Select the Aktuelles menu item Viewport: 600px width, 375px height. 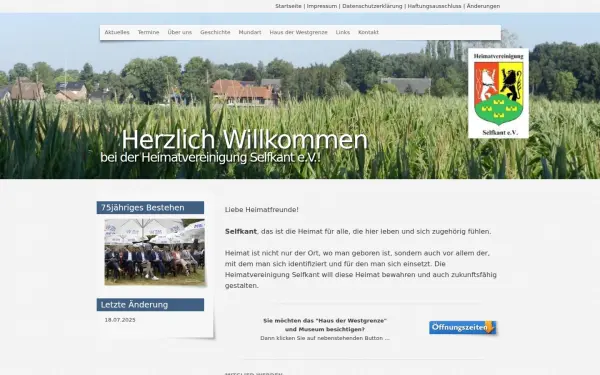point(117,33)
